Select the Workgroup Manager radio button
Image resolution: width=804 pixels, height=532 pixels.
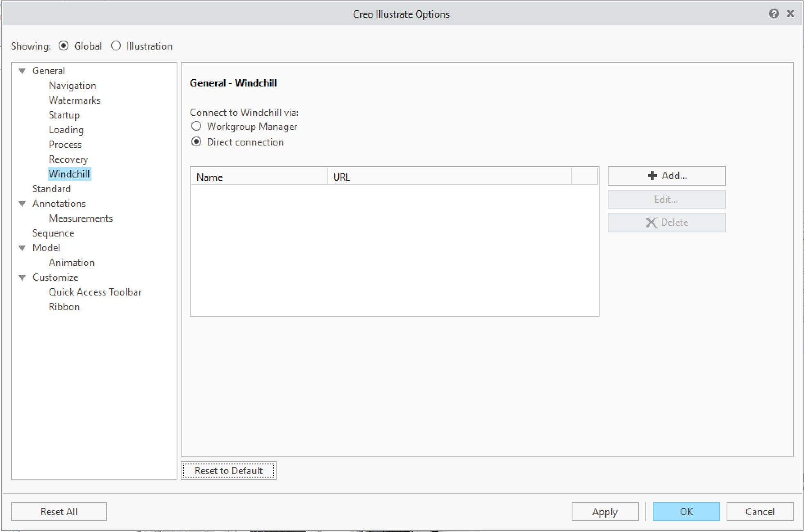tap(196, 126)
